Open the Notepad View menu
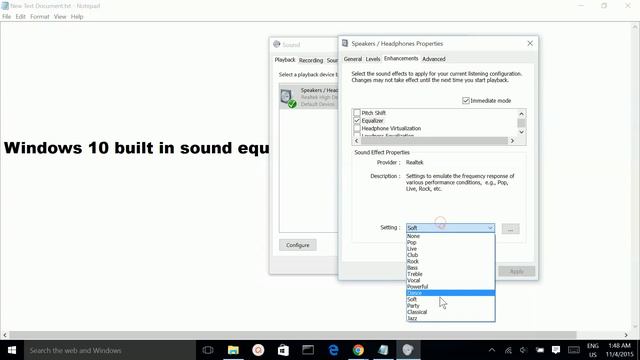The width and height of the screenshot is (640, 360). 60,17
